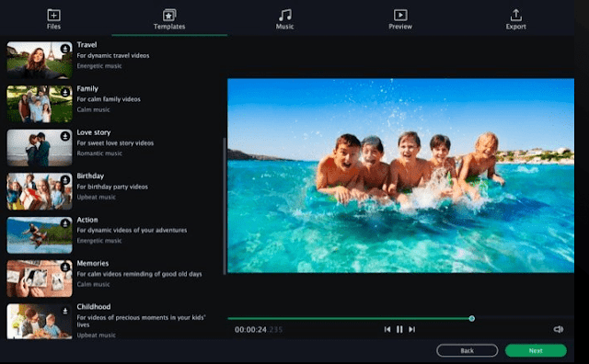Download the Action template

(65, 223)
